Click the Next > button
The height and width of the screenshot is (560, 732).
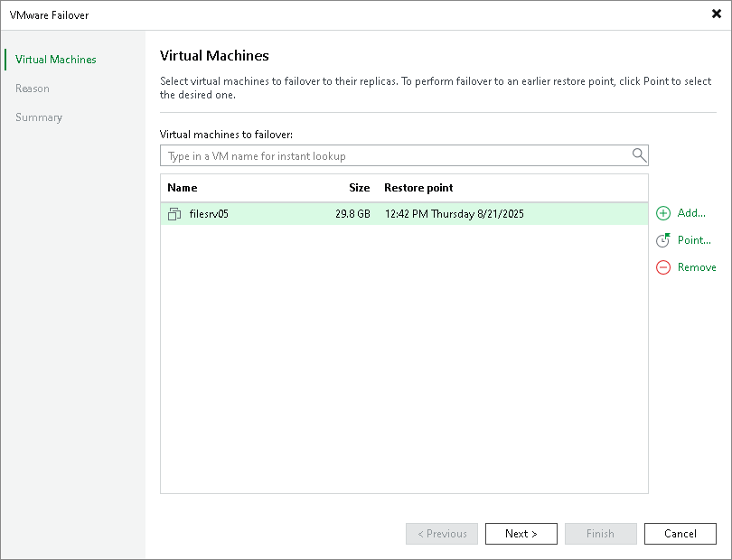coord(521,534)
